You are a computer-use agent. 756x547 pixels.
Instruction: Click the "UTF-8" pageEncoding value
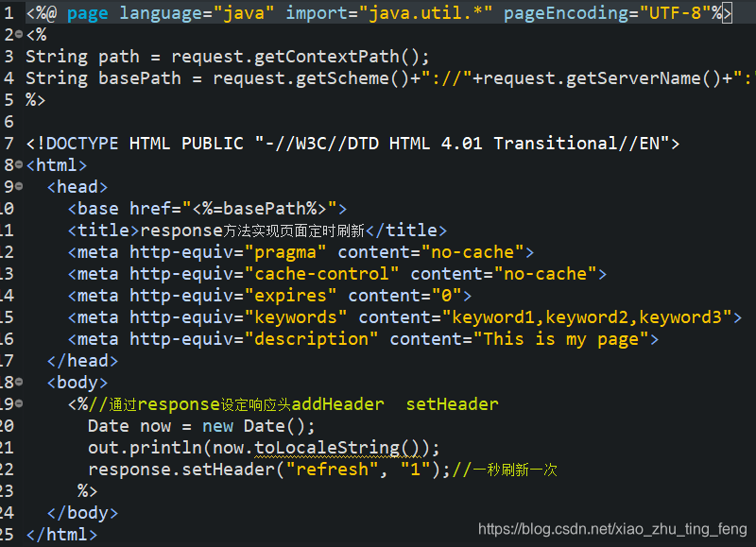[676, 13]
